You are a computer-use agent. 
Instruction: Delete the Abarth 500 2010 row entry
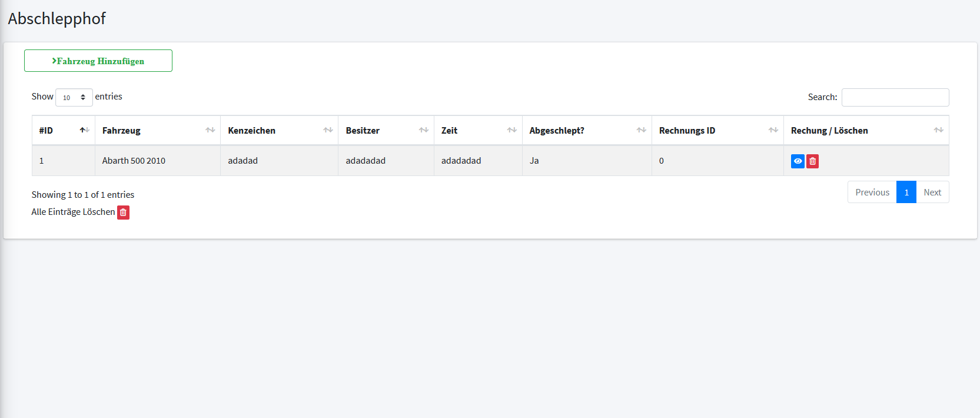point(812,161)
